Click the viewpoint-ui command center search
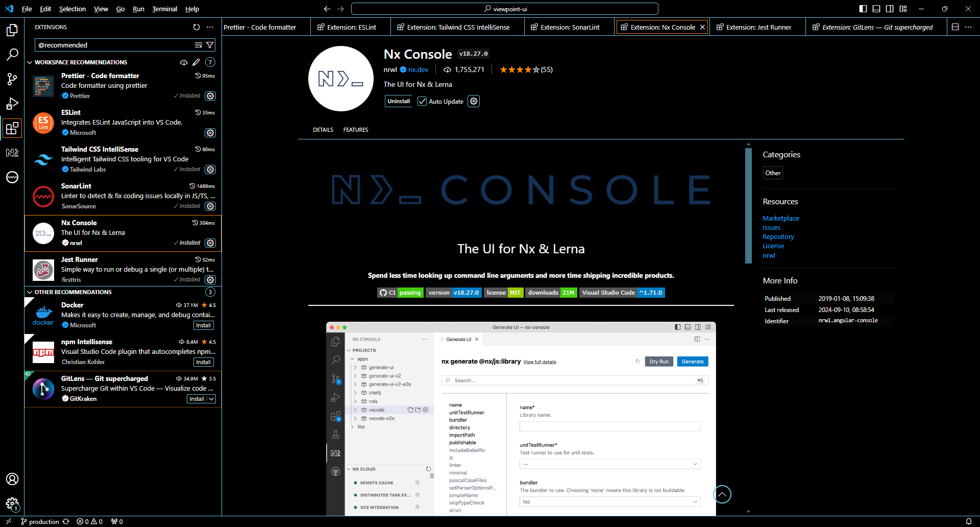980x527 pixels. pyautogui.click(x=505, y=9)
